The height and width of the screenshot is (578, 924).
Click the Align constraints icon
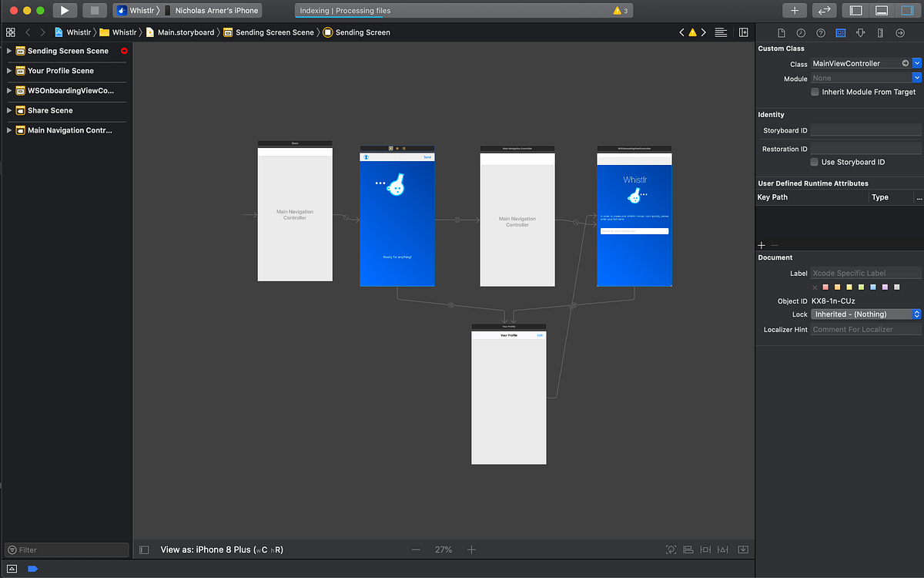tap(688, 549)
